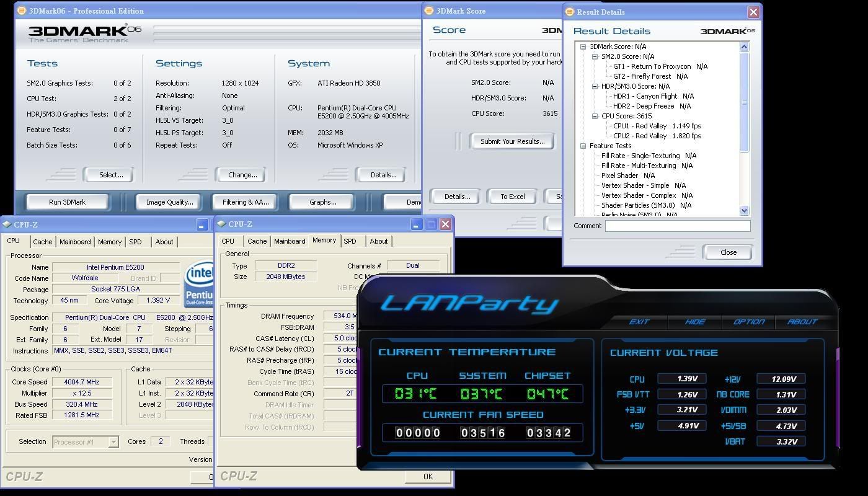Select Memory tab in the front CPU-Z window

pyautogui.click(x=324, y=240)
